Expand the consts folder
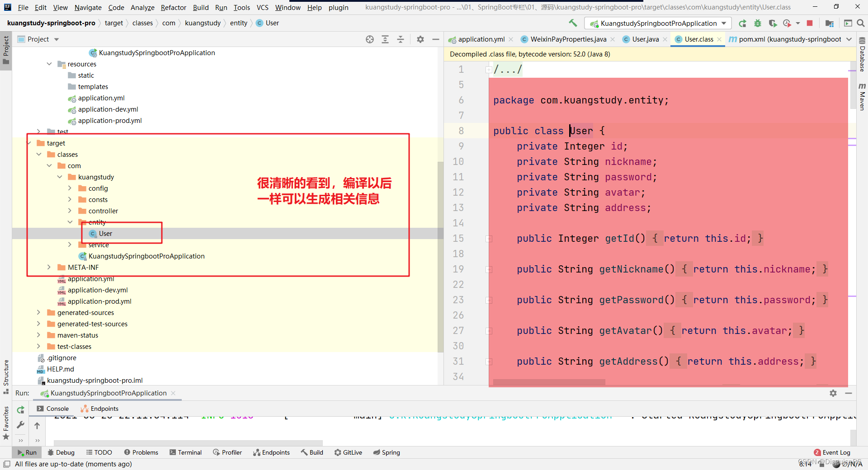Screen dimensions: 868x470 [70, 200]
